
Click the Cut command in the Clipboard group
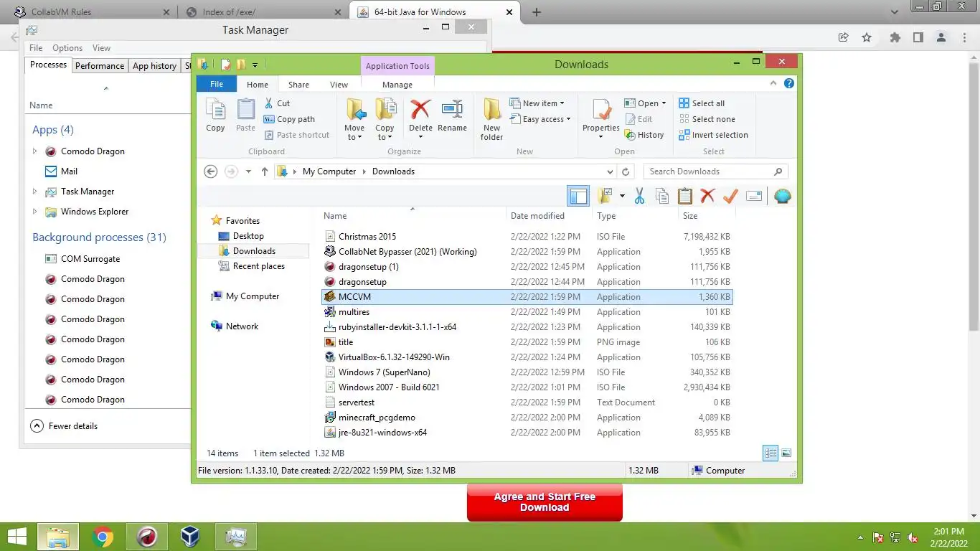(277, 103)
